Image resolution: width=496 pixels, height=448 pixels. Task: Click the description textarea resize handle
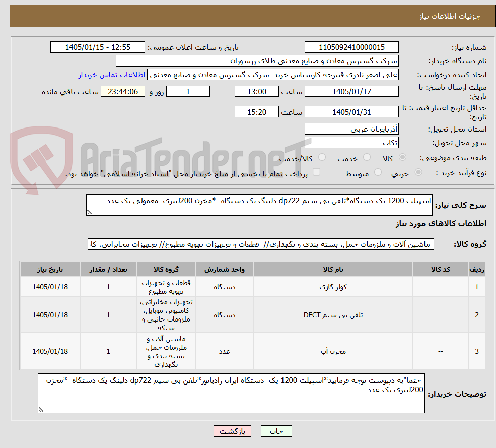tap(89, 213)
